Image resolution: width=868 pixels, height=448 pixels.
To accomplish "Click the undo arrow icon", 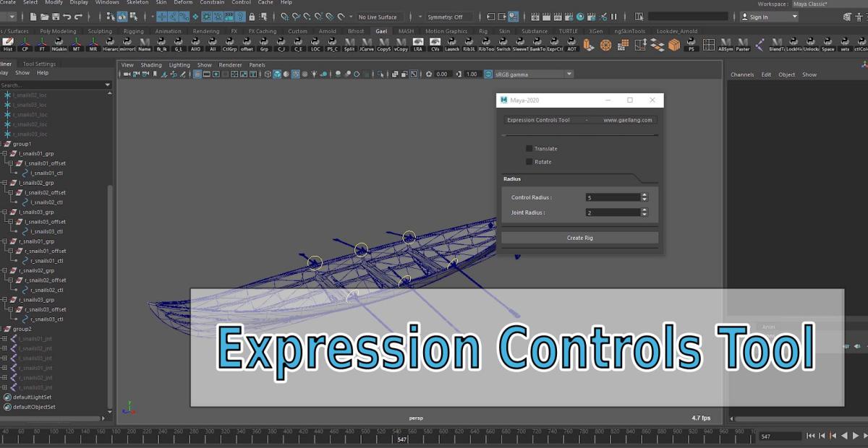I will click(67, 17).
